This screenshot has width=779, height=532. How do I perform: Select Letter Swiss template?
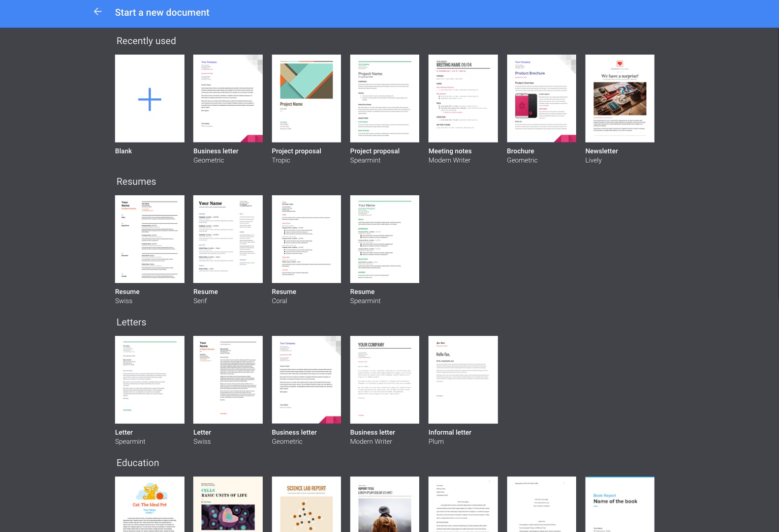point(228,380)
